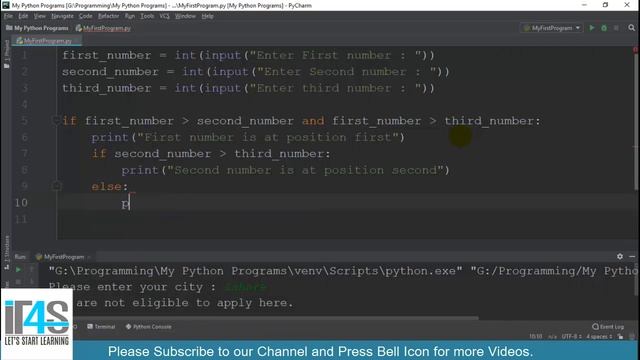Viewport: 640px width, 360px height.
Task: Open the Tools menu
Action: click(x=147, y=16)
